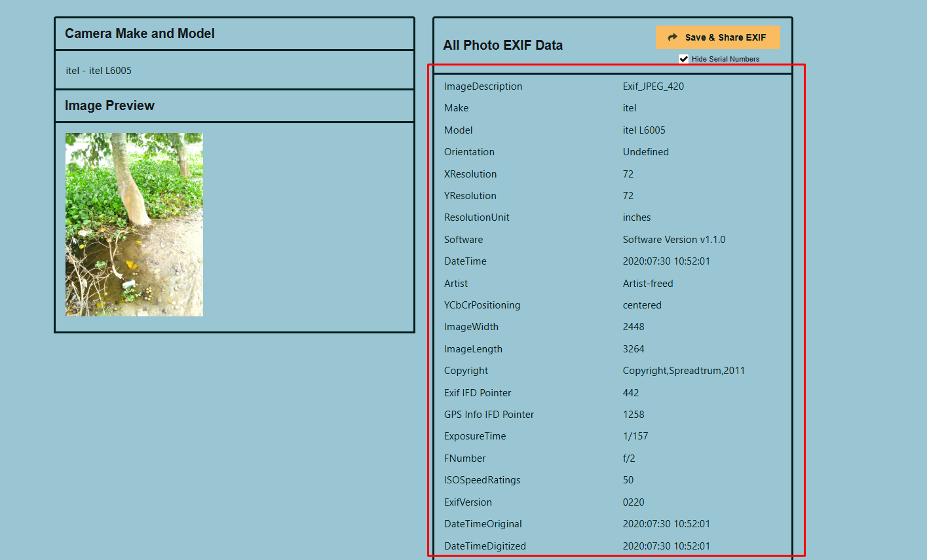The image size is (927, 560).
Task: Enable the Hide Serial Numbers checkbox
Action: (x=683, y=58)
